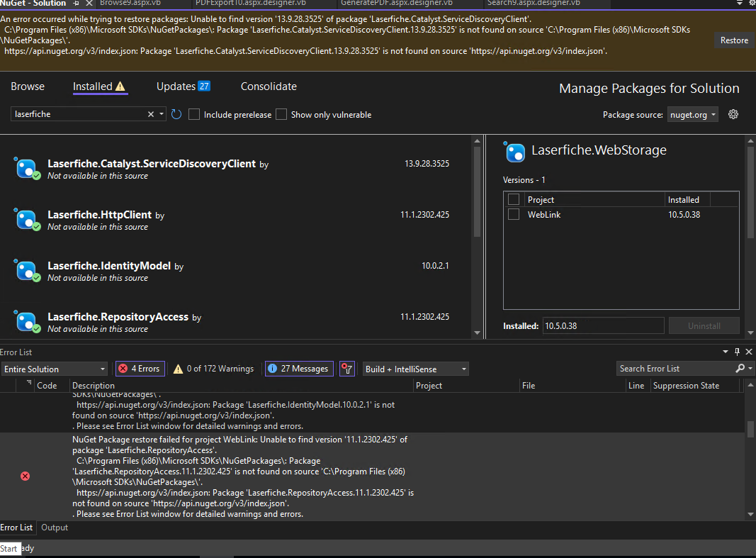
Task: Sort by the Code column header
Action: (x=47, y=385)
